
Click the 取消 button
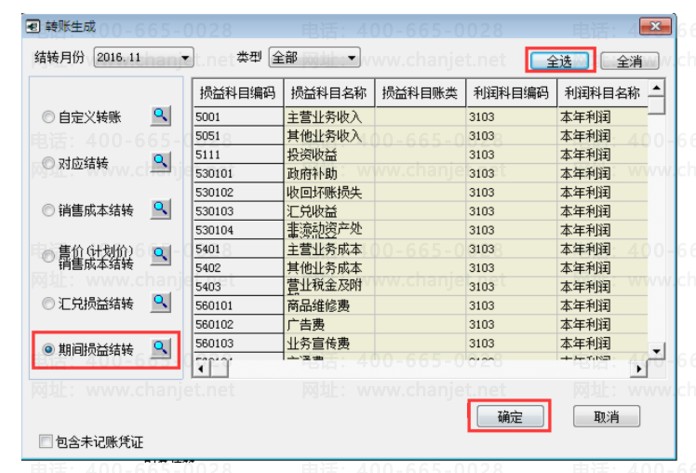(x=606, y=416)
